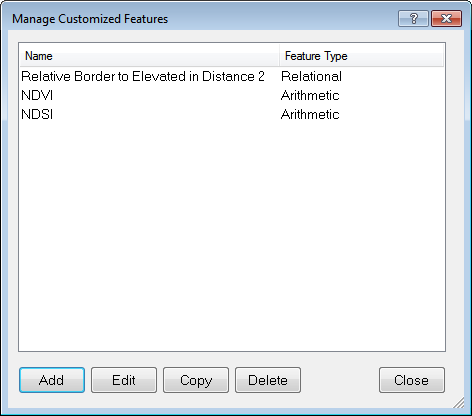This screenshot has height=416, width=472.
Task: Click the resize grip in the dialog corner
Action: coord(459,403)
